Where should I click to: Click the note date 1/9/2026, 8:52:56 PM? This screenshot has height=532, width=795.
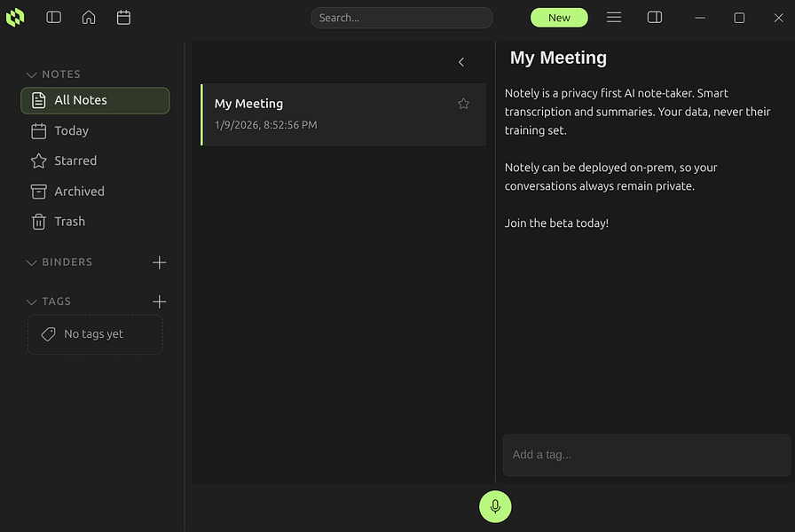pos(265,125)
